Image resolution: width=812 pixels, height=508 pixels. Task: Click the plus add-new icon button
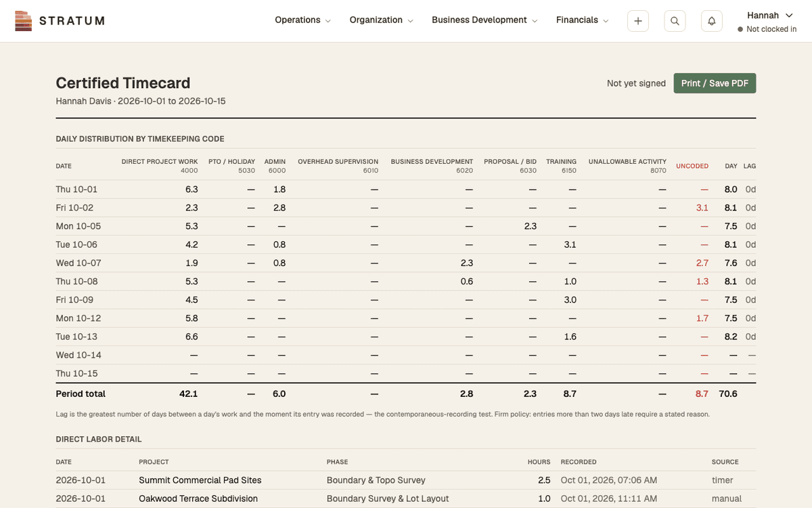[638, 21]
